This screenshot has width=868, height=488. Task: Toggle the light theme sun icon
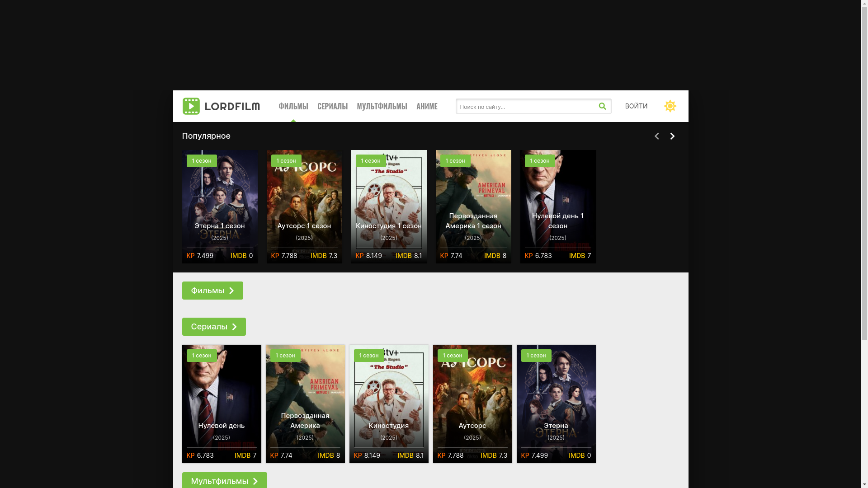click(670, 106)
